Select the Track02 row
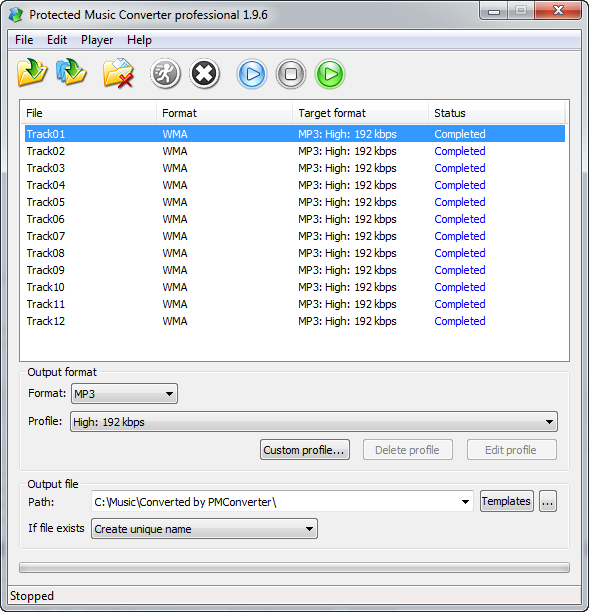Screen dimensions: 589x612 [295, 151]
